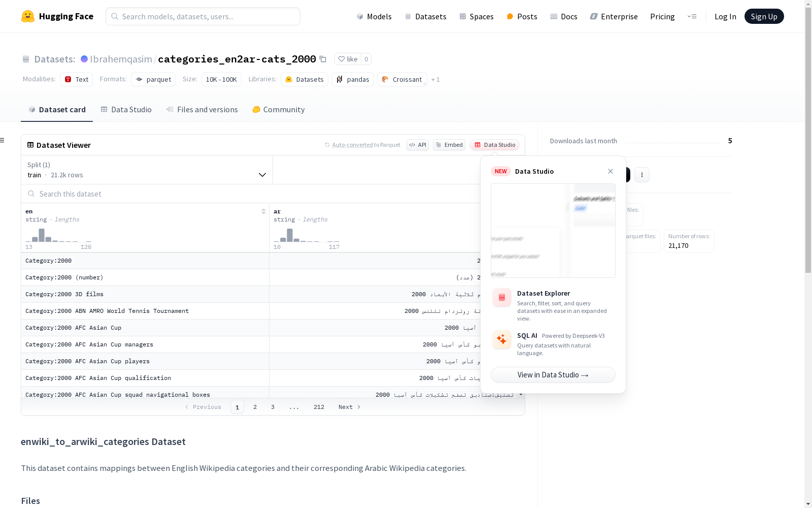The height and width of the screenshot is (508, 812).
Task: Click Log In
Action: (x=725, y=16)
